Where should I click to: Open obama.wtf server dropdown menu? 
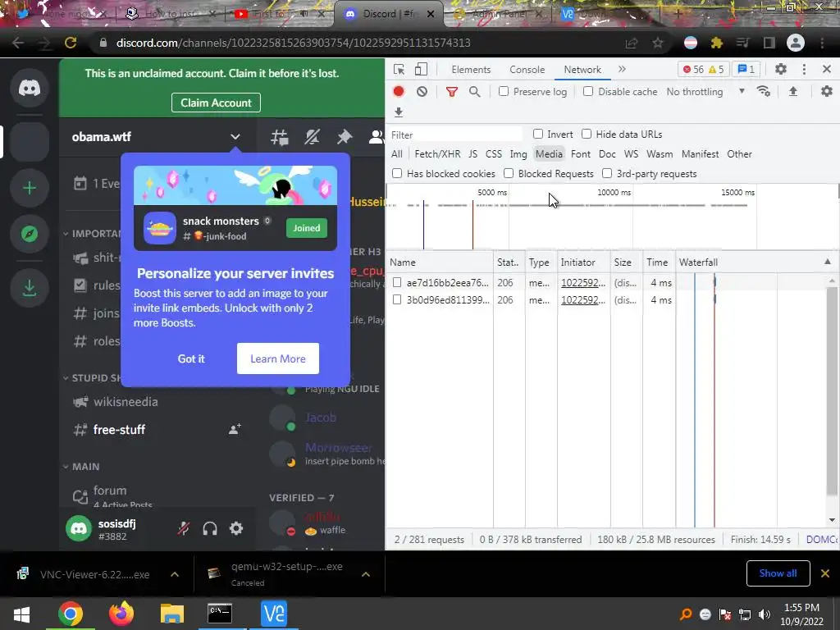pyautogui.click(x=235, y=137)
